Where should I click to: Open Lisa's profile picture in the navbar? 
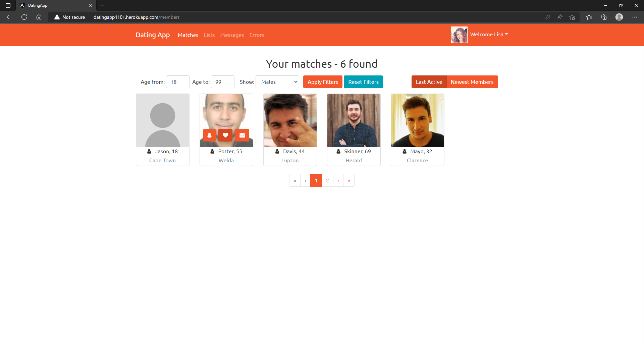click(459, 35)
